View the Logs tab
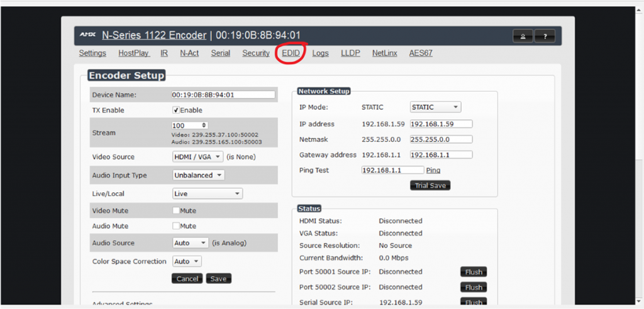644x309 pixels. (320, 53)
